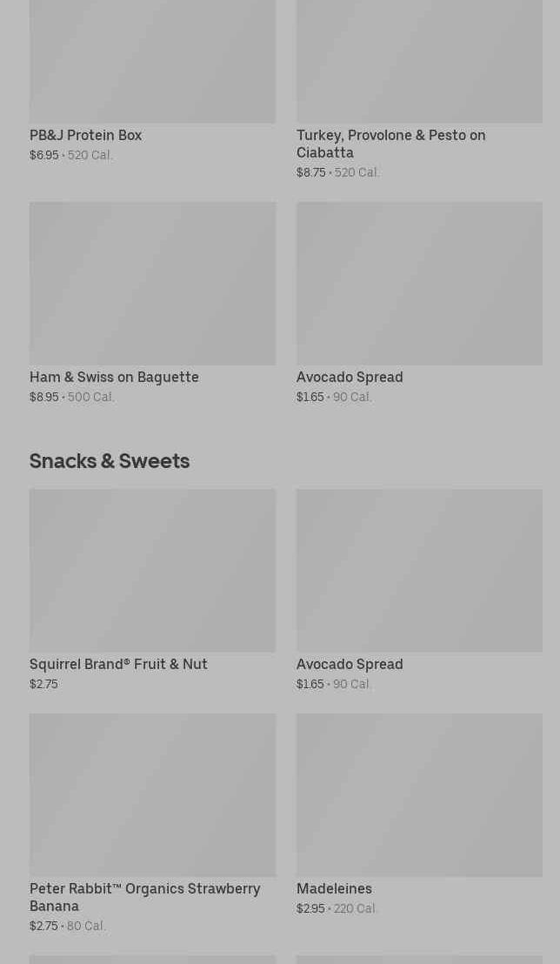Click the $2.95 price under Madeleines
Image resolution: width=560 pixels, height=964 pixels.
[x=310, y=909]
